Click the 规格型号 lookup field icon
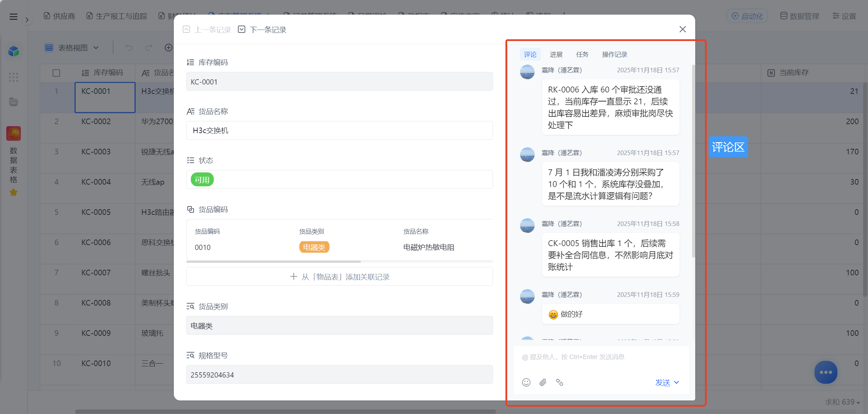 coord(190,355)
